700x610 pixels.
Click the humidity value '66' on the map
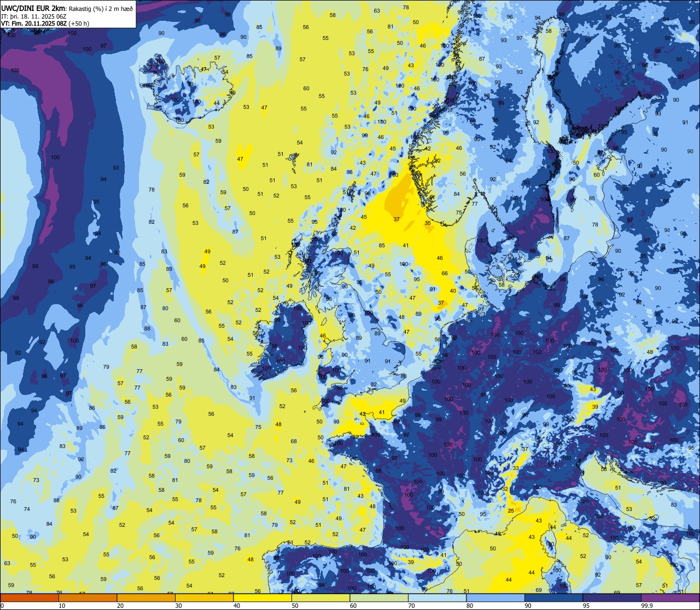445,274
